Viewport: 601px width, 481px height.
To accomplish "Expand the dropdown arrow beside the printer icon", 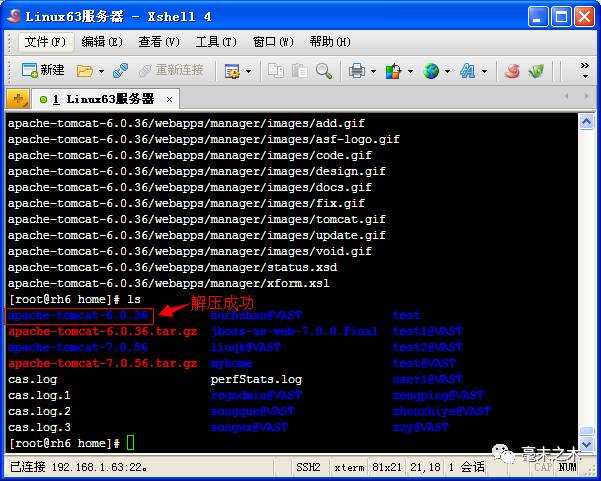I will pyautogui.click(x=373, y=72).
